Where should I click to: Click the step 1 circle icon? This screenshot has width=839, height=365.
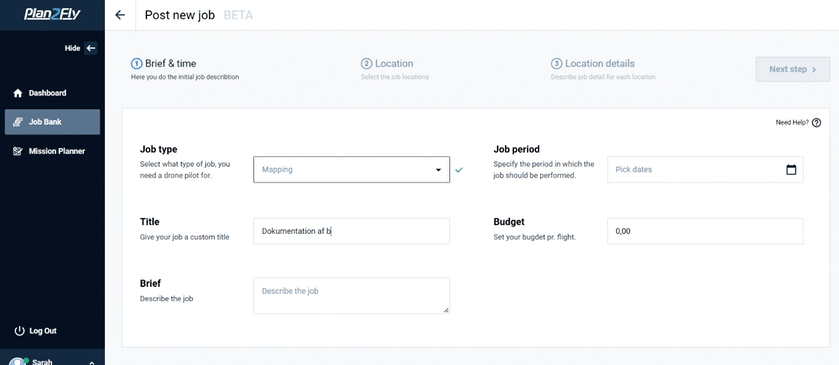coord(136,64)
